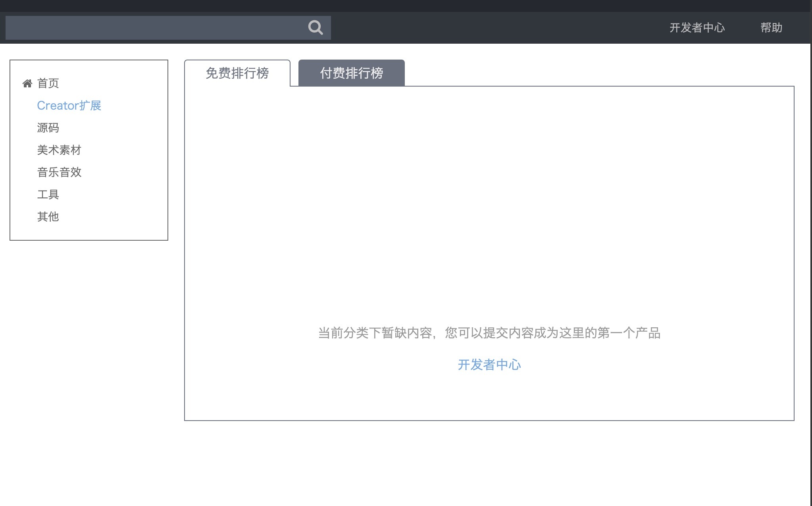The height and width of the screenshot is (506, 812).
Task: Switch to the 付费排行榜 tab
Action: coord(351,73)
